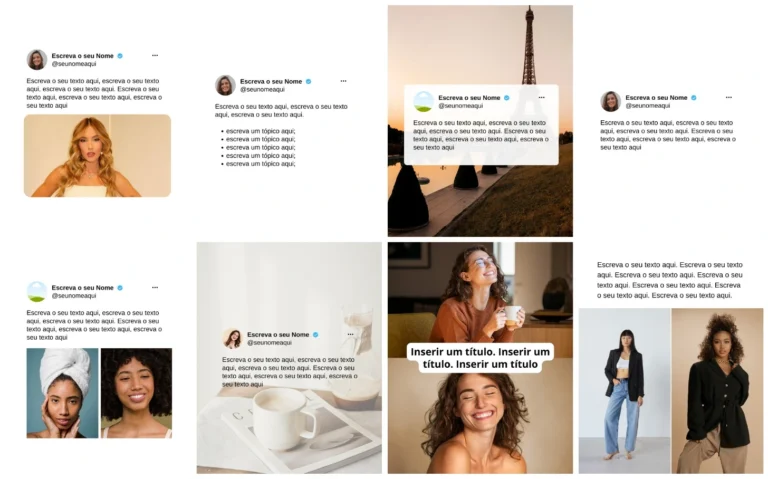The width and height of the screenshot is (768, 479).
Task: Click the @seunomeaqui handle on the Eiffel Tower card
Action: (460, 106)
